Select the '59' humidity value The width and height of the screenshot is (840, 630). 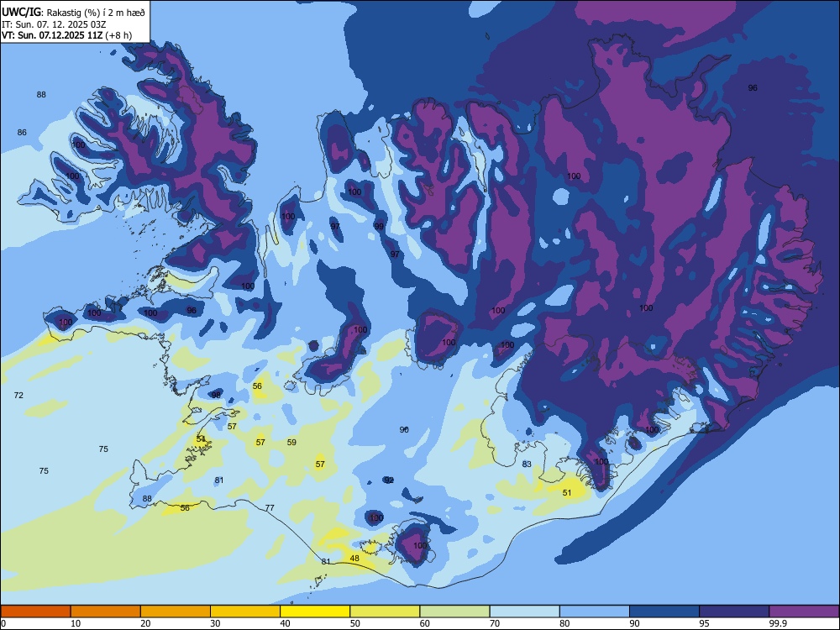(291, 443)
